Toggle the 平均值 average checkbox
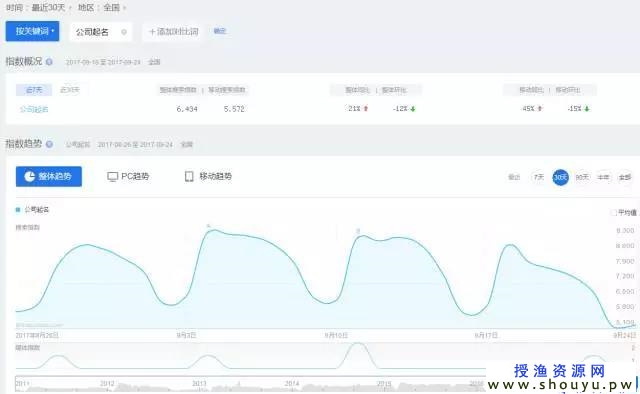Viewport: 640px width, 394px height. tap(613, 213)
